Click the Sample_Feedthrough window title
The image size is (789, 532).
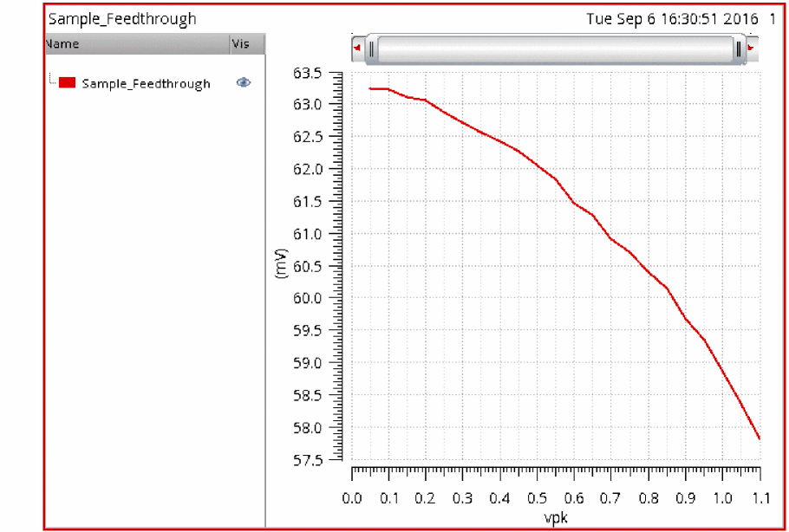coord(122,19)
